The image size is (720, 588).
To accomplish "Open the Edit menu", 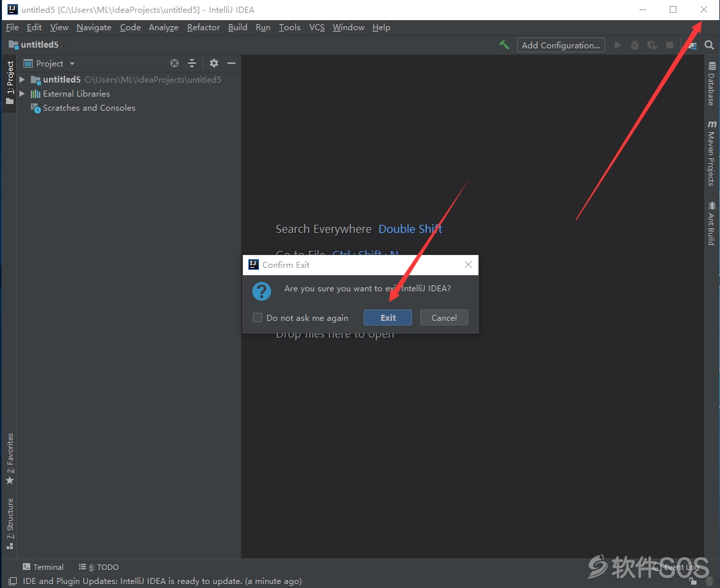I will pos(34,28).
